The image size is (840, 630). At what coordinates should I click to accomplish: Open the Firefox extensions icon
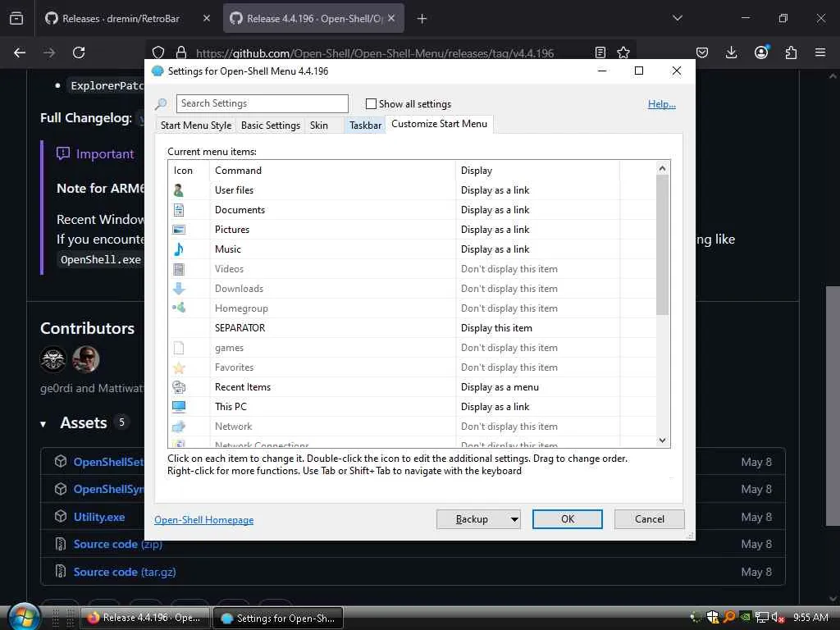[792, 52]
